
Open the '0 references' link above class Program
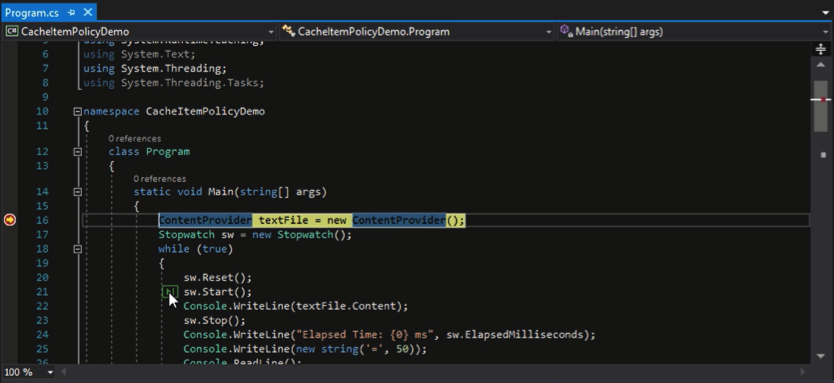point(135,139)
